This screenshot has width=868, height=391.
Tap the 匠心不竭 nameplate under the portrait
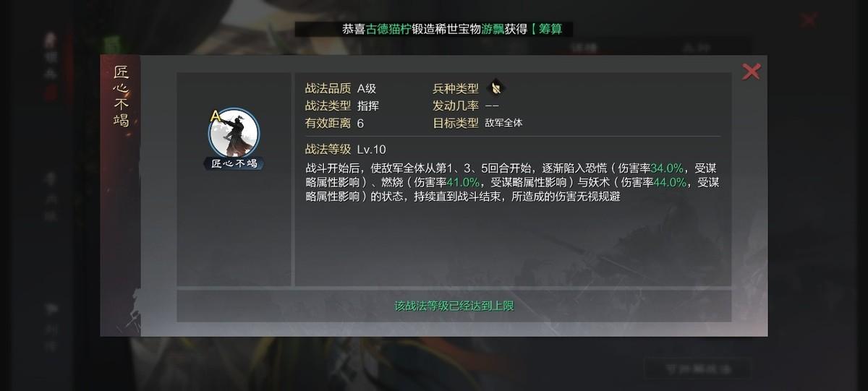pos(234,163)
